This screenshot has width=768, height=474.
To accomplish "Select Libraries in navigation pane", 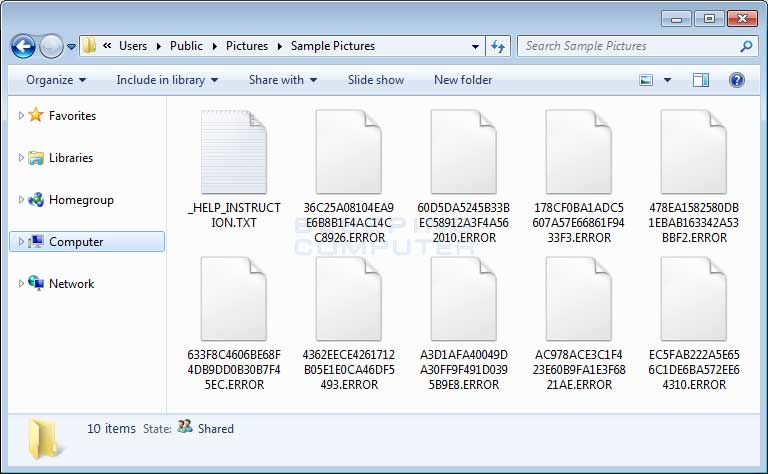I will click(71, 158).
